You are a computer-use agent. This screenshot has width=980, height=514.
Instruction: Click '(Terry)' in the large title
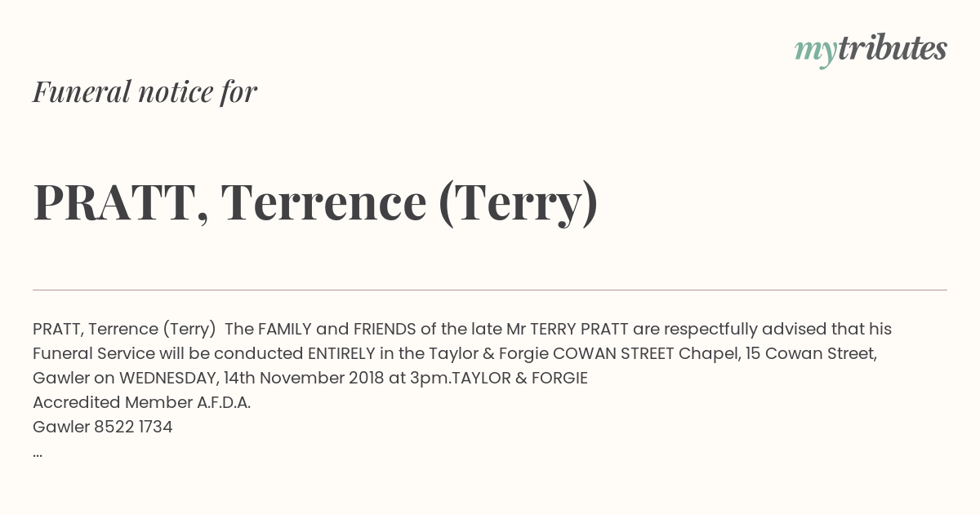[x=518, y=202]
